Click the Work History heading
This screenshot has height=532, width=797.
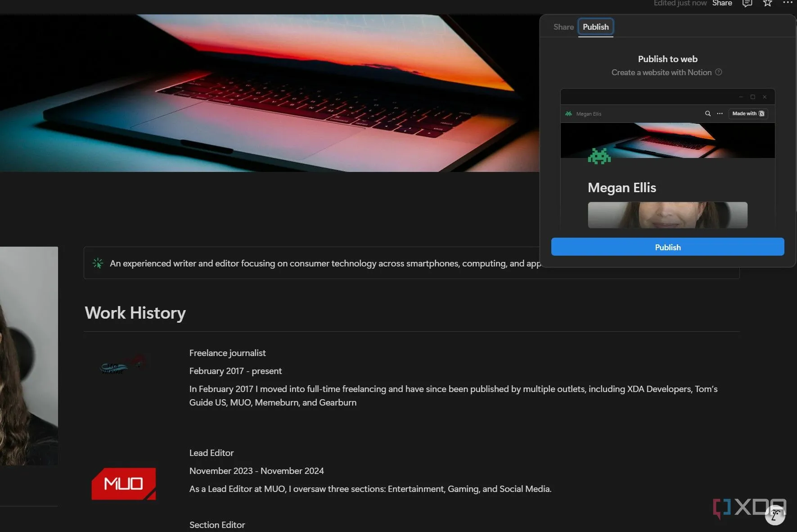point(135,313)
